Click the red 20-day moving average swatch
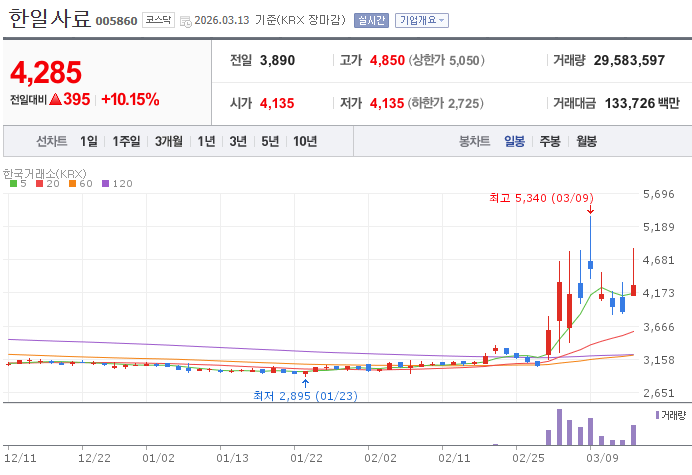The height and width of the screenshot is (475, 692). coord(40,184)
